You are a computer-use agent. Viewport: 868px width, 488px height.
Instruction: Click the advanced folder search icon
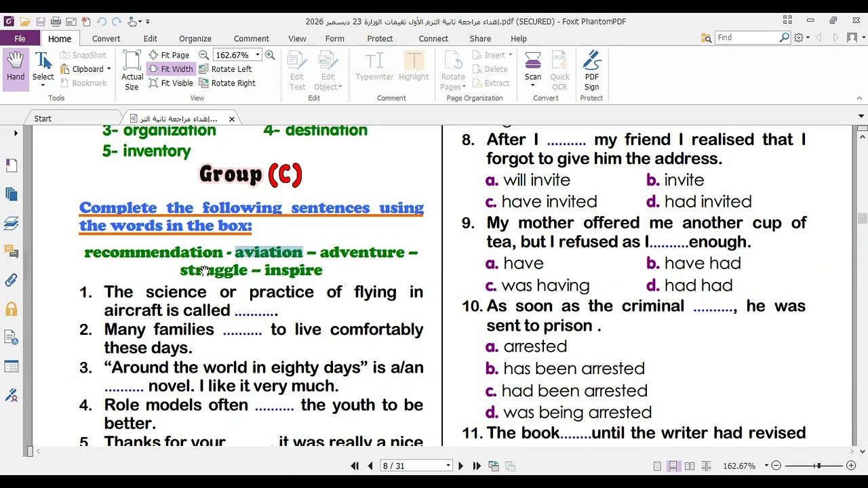point(706,38)
